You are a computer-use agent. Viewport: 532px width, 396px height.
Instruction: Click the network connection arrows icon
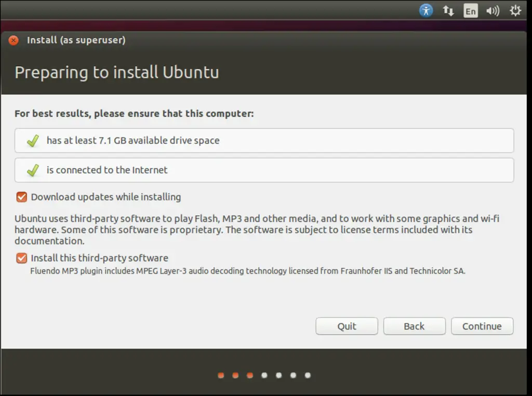coord(448,10)
